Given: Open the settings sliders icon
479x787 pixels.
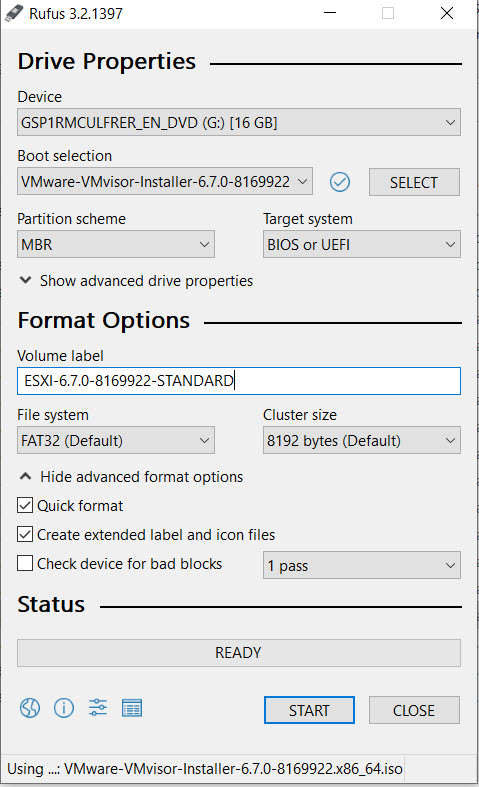Looking at the screenshot, I should tap(97, 708).
